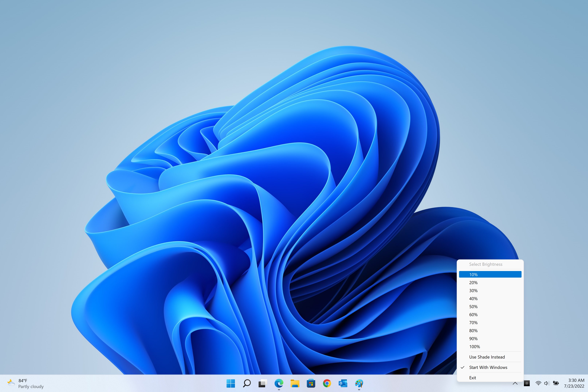Enable Use Shade Instead option

[487, 357]
